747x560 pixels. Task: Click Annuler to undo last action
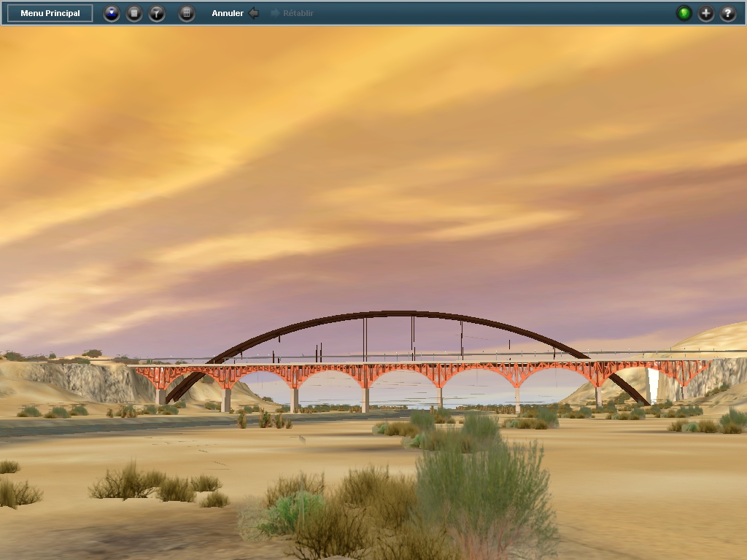coord(235,13)
